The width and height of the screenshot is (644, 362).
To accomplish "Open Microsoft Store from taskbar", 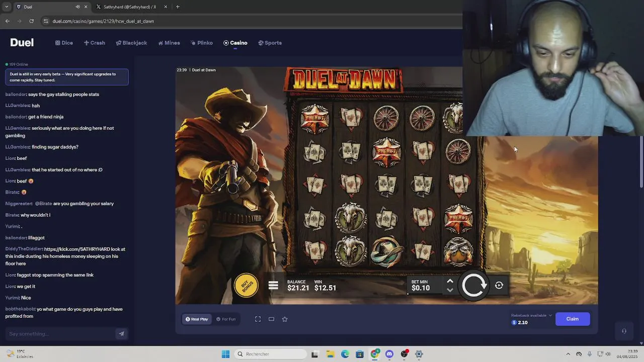I will click(x=360, y=354).
